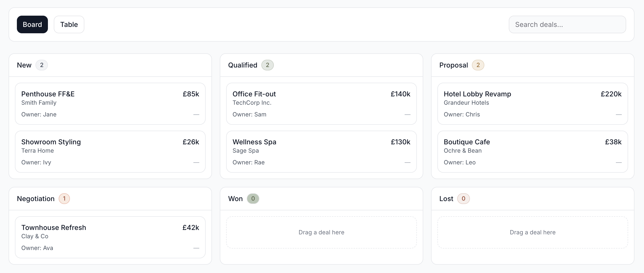Click the handle icon on Hotel Lobby Revamp
Viewport: 644px width, 273px height.
click(x=619, y=114)
